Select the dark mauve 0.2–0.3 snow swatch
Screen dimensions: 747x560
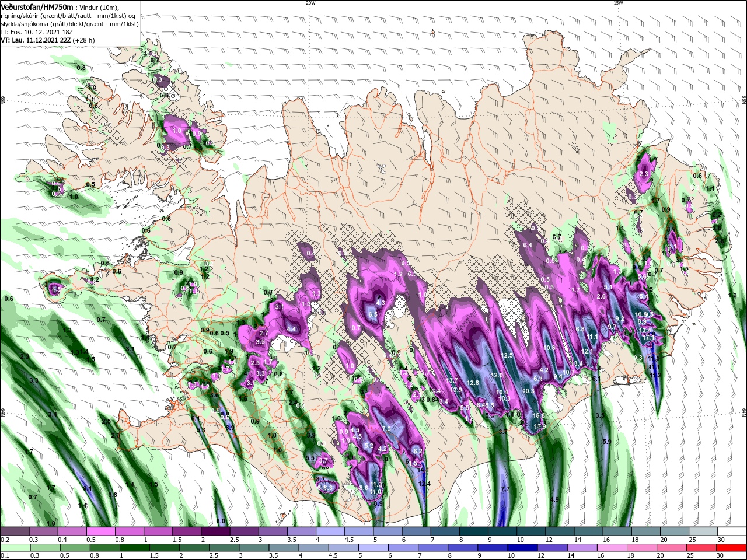(x=15, y=531)
